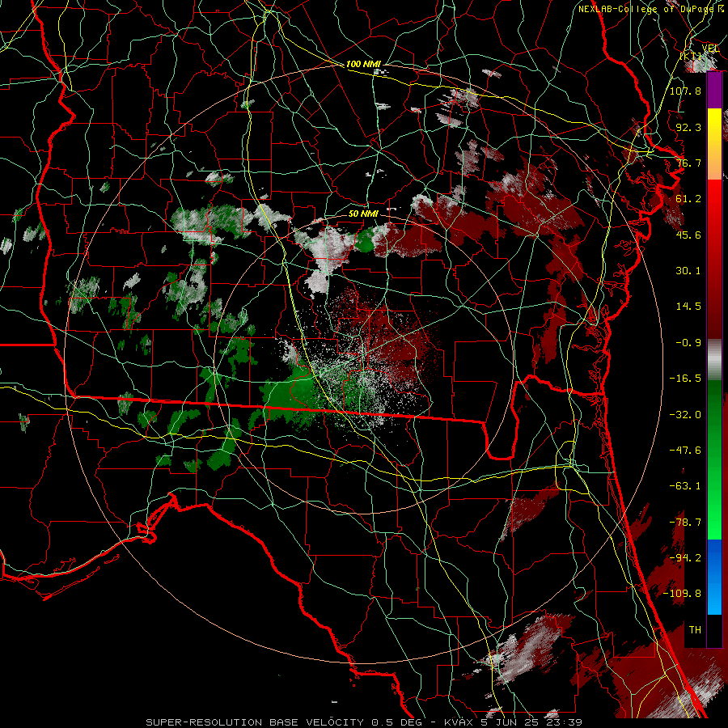Click the -78.7 velocity scale value
The height and width of the screenshot is (728, 728).
pos(685,523)
